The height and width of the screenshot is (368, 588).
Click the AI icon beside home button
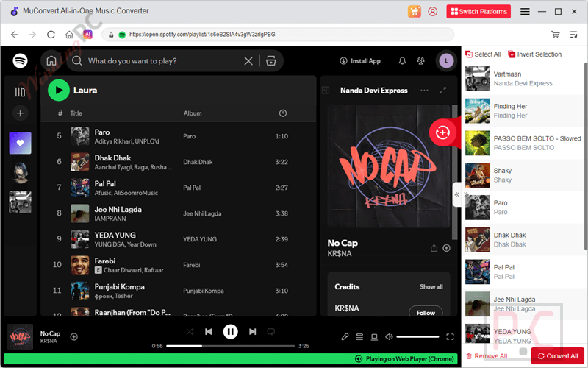point(87,34)
